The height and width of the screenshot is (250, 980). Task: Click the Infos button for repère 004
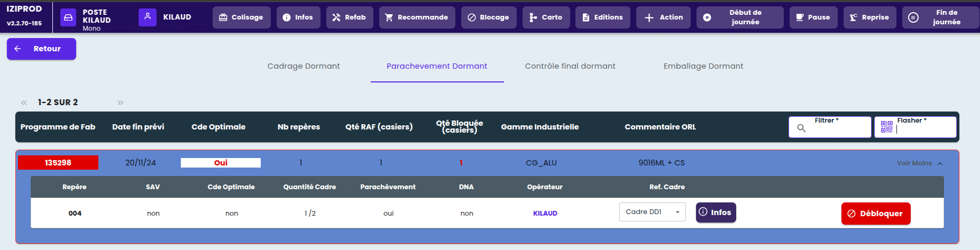(716, 212)
